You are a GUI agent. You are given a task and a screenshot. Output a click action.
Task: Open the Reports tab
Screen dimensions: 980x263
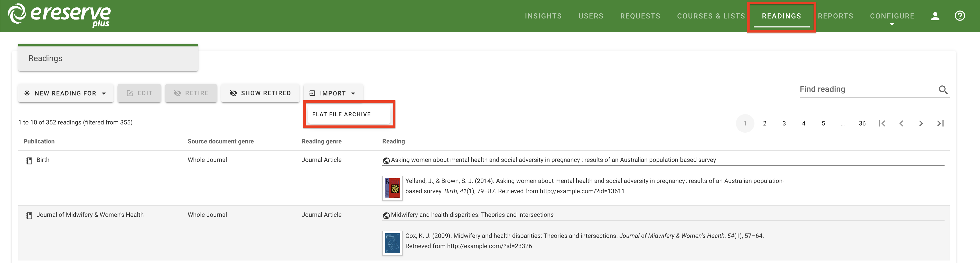click(835, 16)
